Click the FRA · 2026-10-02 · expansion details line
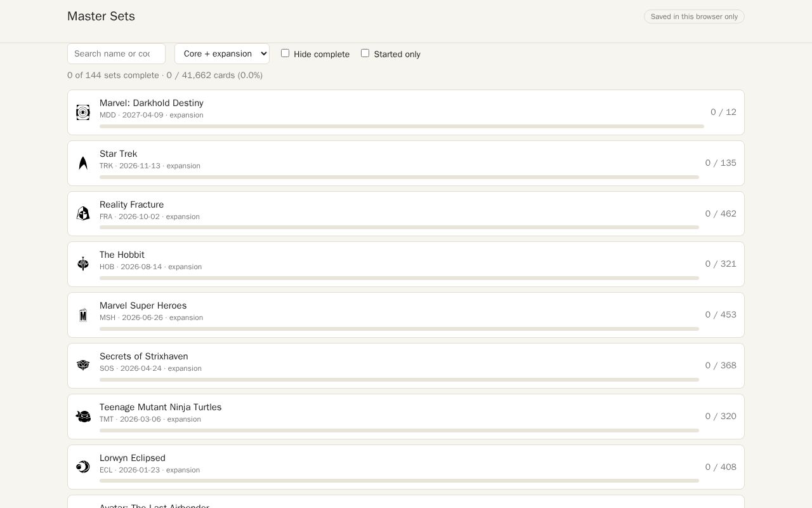 pyautogui.click(x=150, y=217)
